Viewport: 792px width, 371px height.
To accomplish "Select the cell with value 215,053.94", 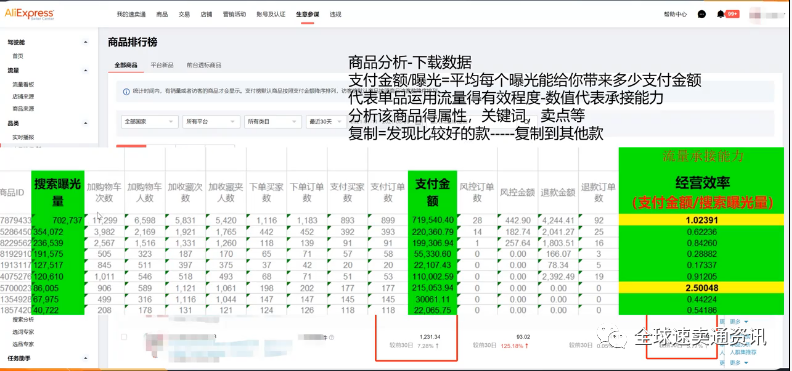I will [432, 288].
